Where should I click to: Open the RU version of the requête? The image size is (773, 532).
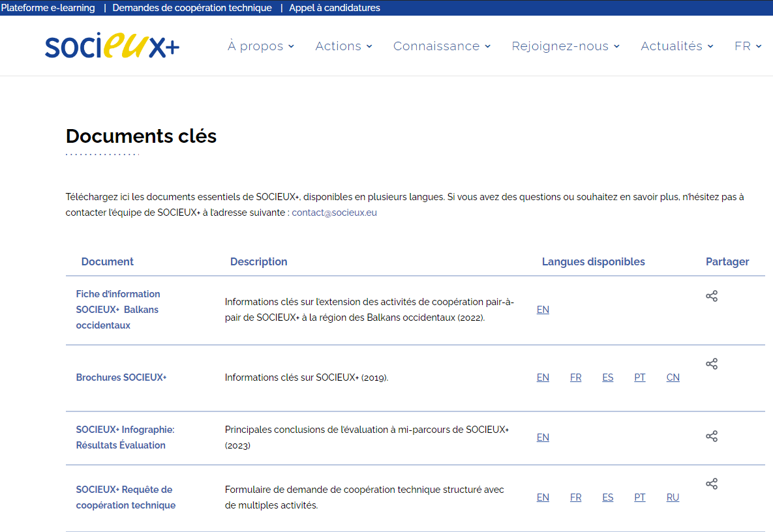(x=673, y=497)
